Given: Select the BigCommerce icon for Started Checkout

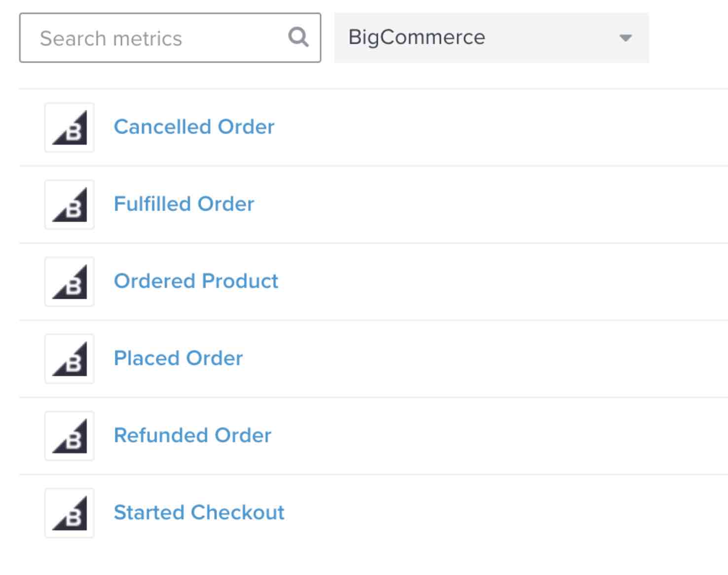Looking at the screenshot, I should tap(69, 513).
